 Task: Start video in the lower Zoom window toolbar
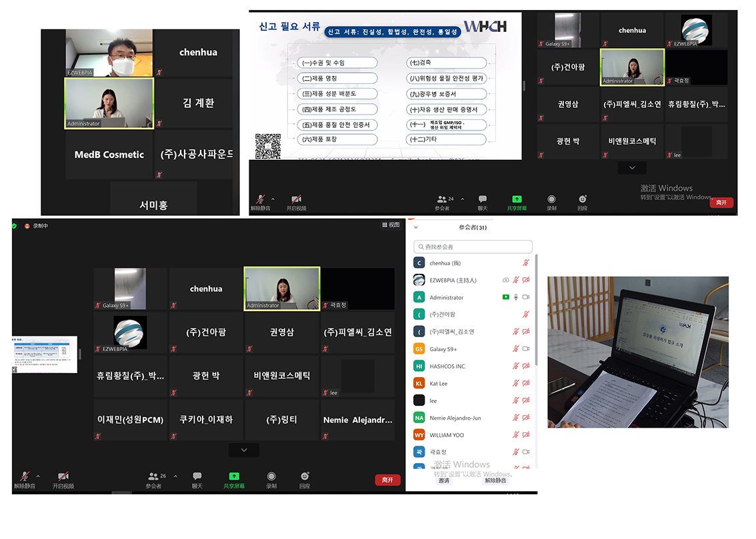pos(63,480)
